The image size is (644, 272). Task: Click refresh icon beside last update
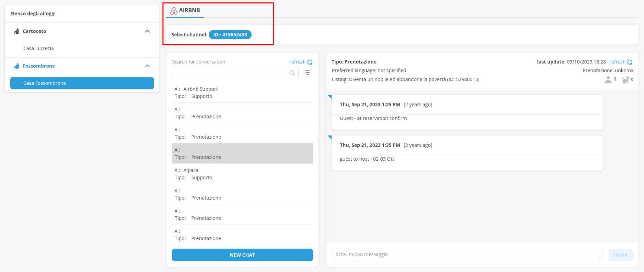click(x=630, y=62)
